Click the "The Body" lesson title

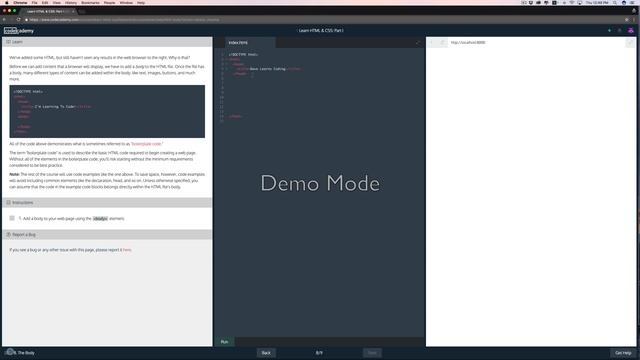(x=26, y=353)
